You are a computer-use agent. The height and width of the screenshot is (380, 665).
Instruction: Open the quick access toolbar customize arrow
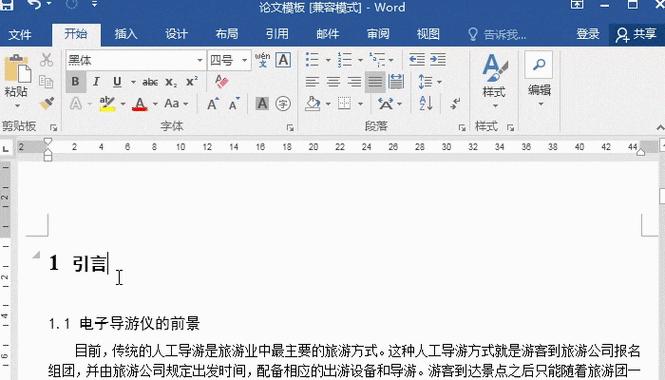point(94,4)
